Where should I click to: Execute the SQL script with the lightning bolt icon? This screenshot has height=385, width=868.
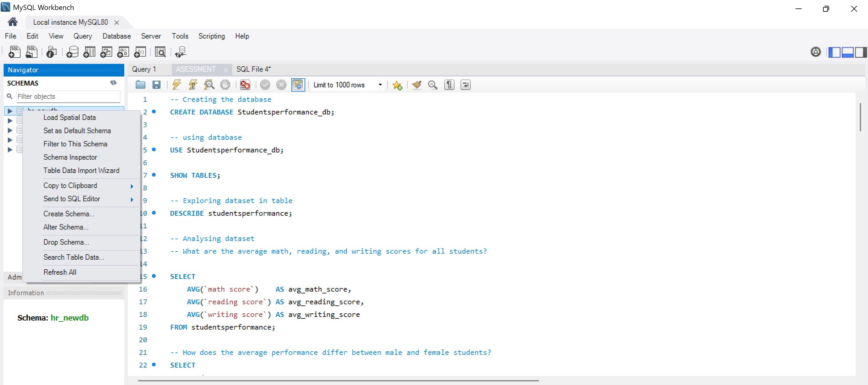pos(176,85)
